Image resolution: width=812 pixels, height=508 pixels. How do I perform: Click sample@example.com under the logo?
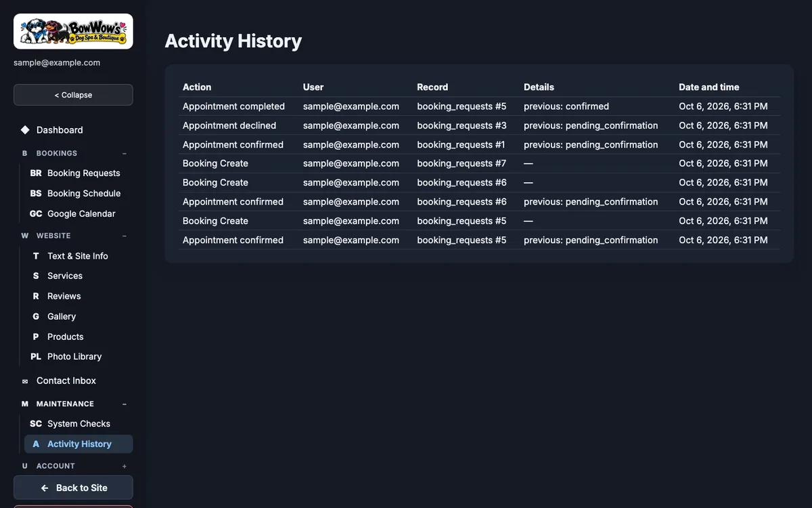click(x=57, y=63)
